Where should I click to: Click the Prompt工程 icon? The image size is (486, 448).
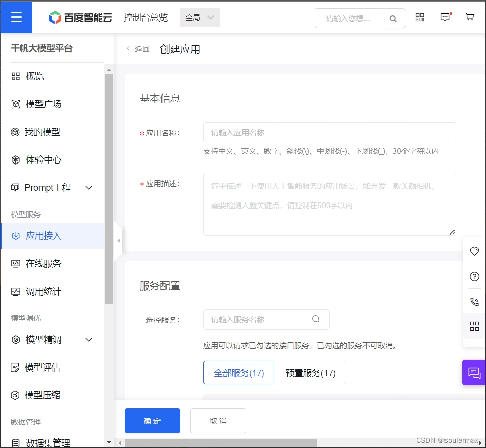[x=15, y=188]
